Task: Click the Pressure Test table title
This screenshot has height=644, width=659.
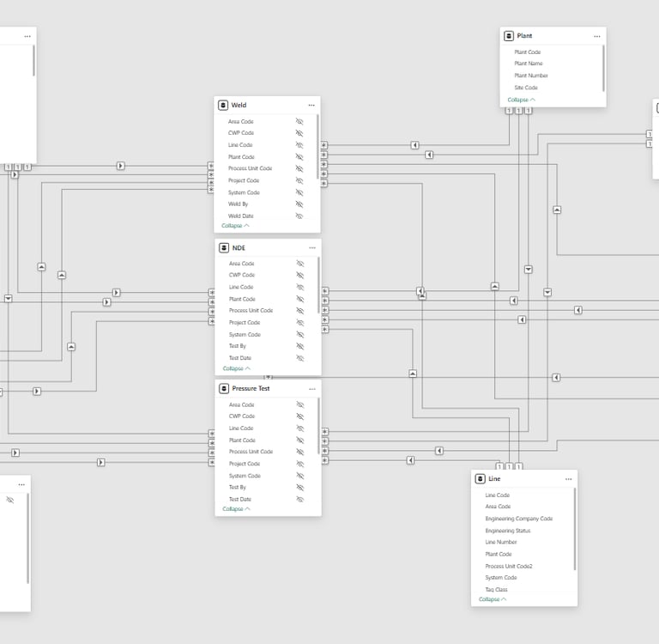Action: click(251, 388)
